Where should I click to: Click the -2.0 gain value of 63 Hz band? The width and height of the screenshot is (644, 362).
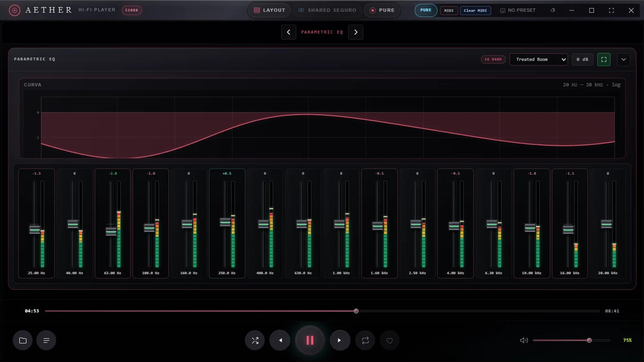click(113, 174)
